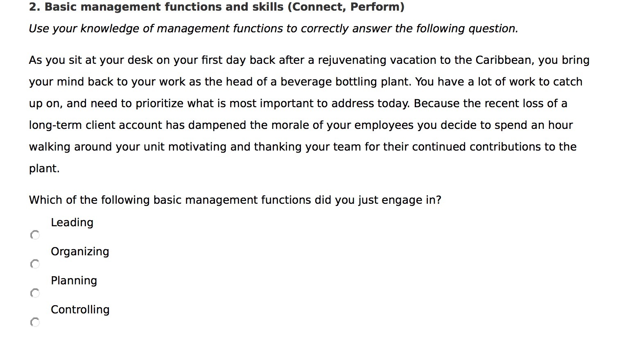The height and width of the screenshot is (349, 644).
Task: Click the Planning answer label
Action: pos(74,281)
